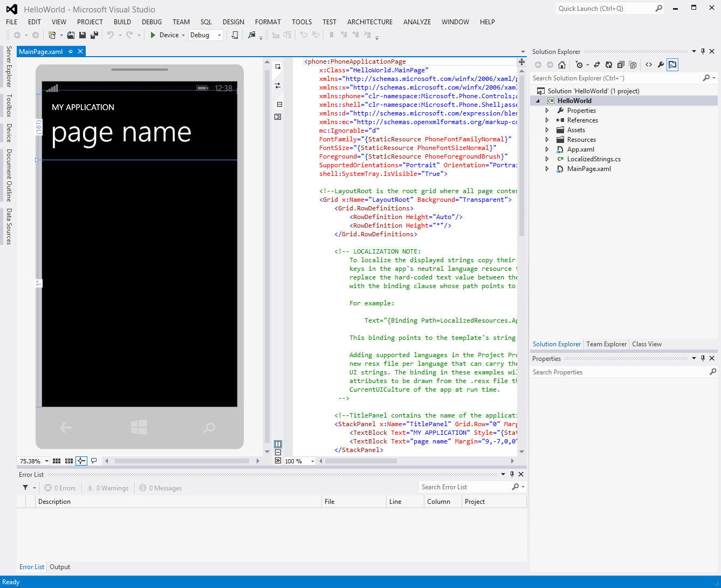Switch to the Output tab
721x588 pixels.
tap(60, 567)
